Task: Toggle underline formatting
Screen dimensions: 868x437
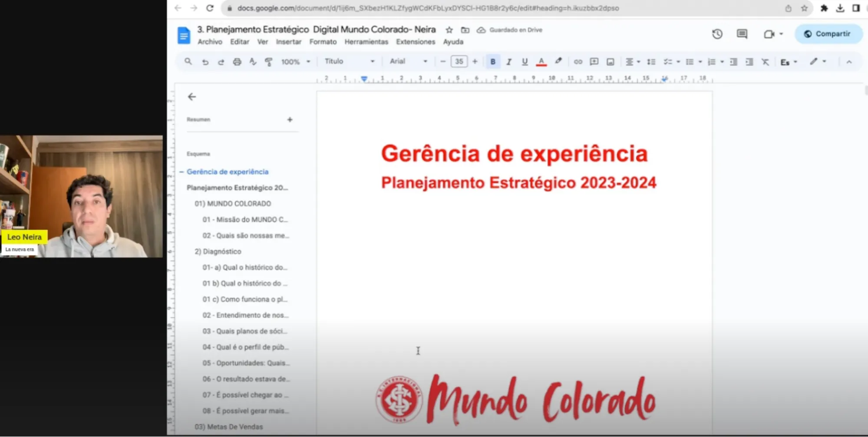Action: point(525,61)
